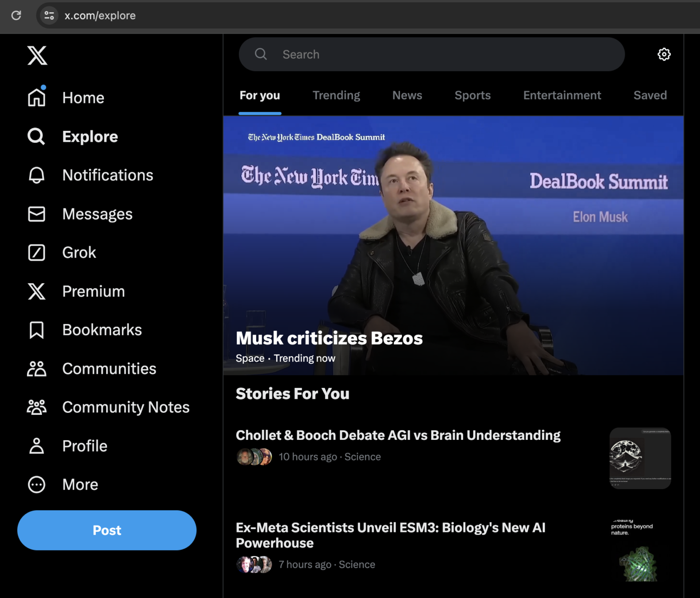Open Communities
700x598 pixels.
coord(109,368)
